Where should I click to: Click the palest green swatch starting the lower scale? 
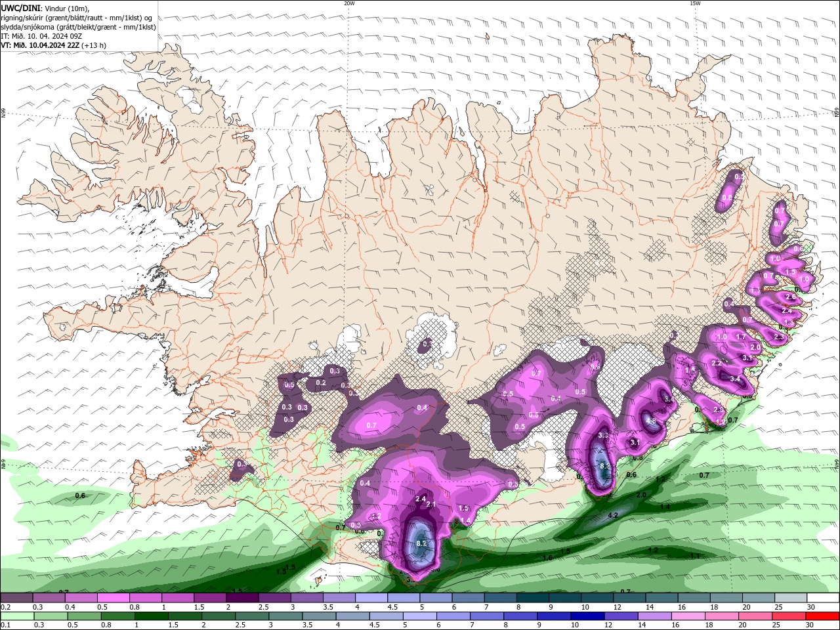click(x=17, y=616)
